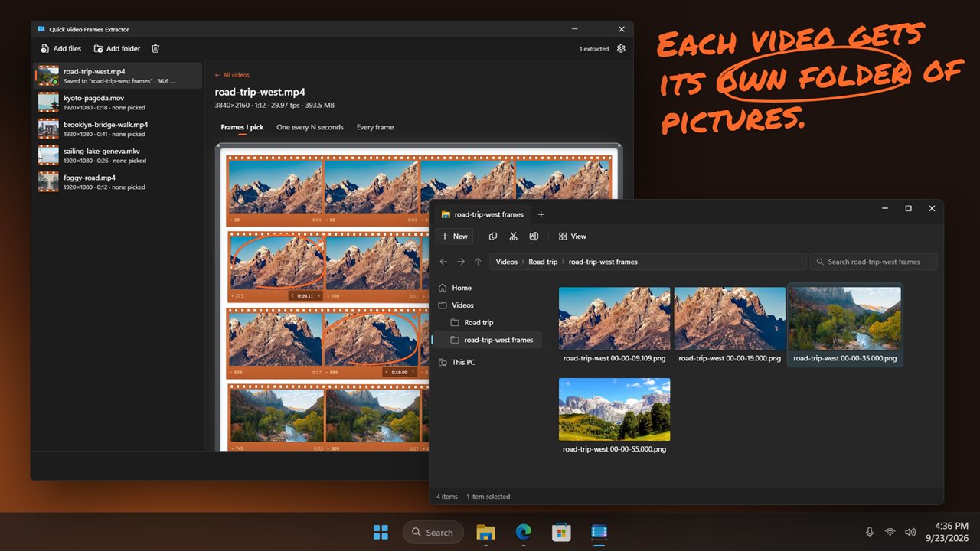
Task: Add a new tab in File Explorer
Action: (541, 214)
